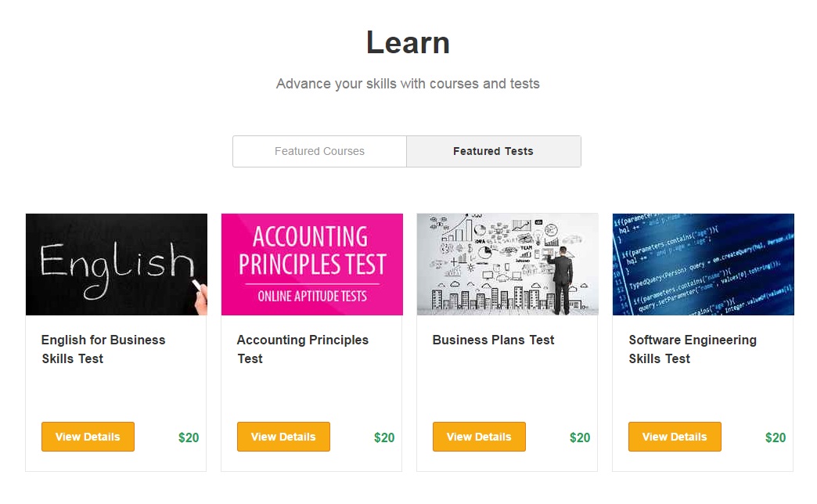
Task: Click the English for Business Skills Test title
Action: (103, 349)
